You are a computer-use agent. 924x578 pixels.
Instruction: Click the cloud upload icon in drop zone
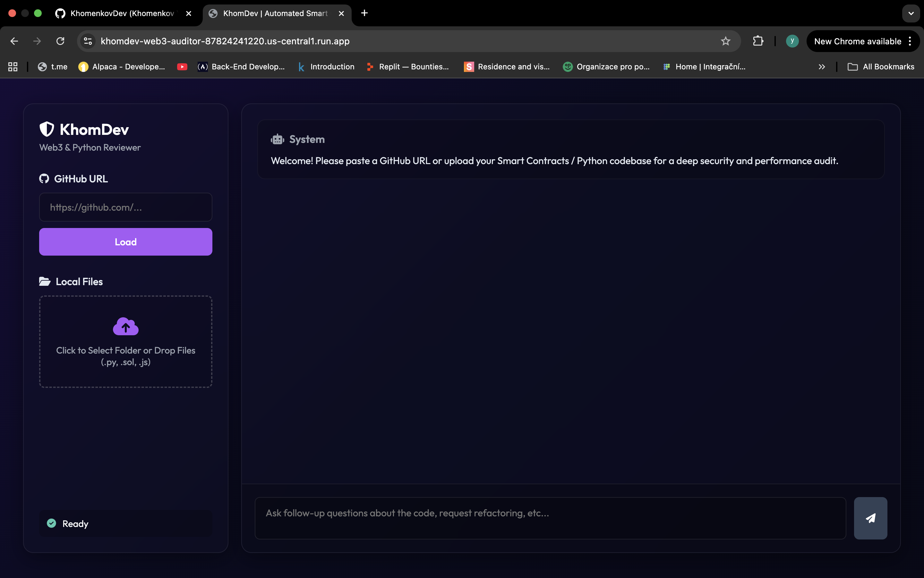click(126, 326)
